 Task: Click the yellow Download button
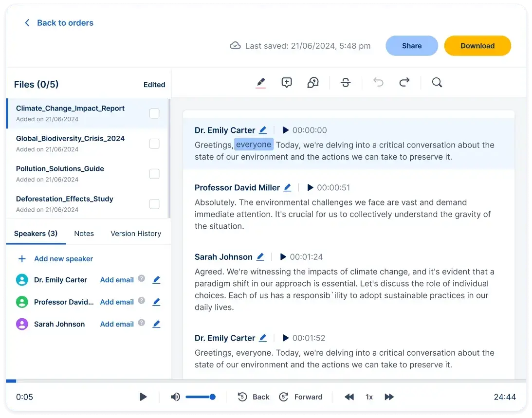pos(477,46)
